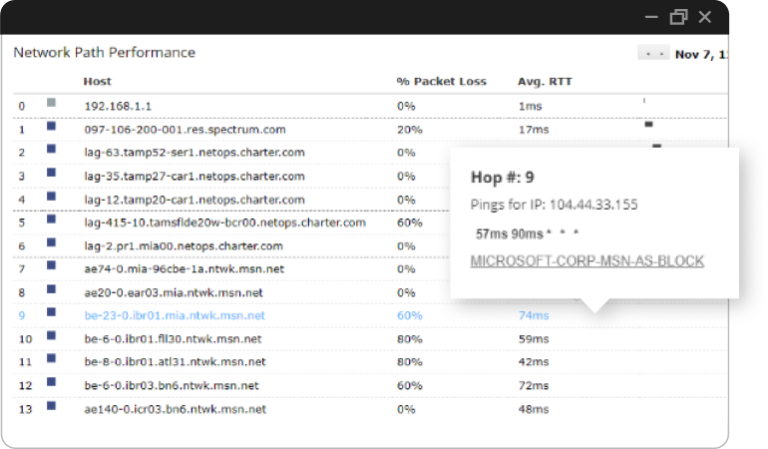Minimize the window using the dash icon
Image resolution: width=768 pixels, height=449 pixels.
click(x=651, y=17)
